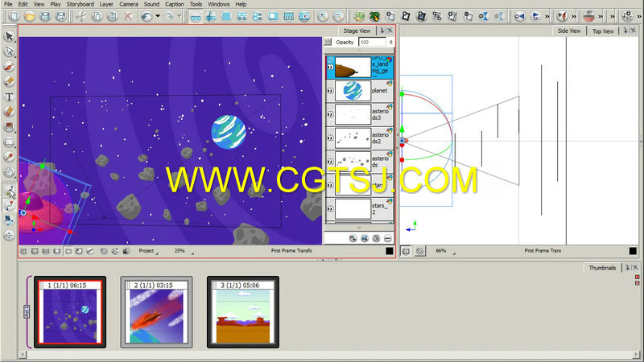Click the New project icon

point(14,16)
